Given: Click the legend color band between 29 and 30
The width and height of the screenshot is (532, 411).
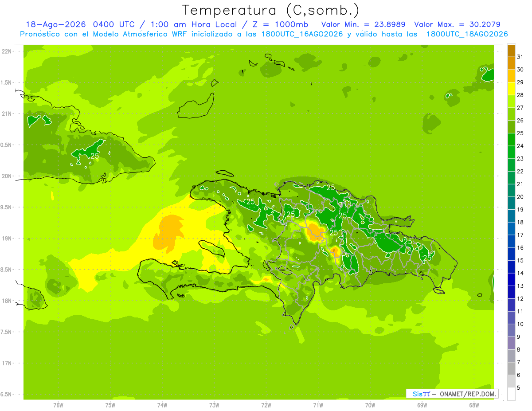Looking at the screenshot, I should (x=511, y=76).
